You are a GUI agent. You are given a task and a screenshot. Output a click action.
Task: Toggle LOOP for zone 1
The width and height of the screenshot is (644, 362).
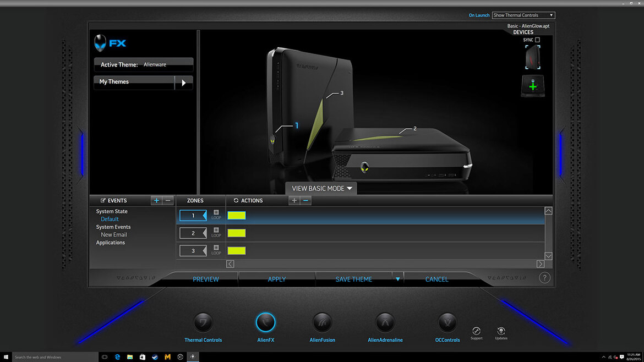[x=216, y=212]
